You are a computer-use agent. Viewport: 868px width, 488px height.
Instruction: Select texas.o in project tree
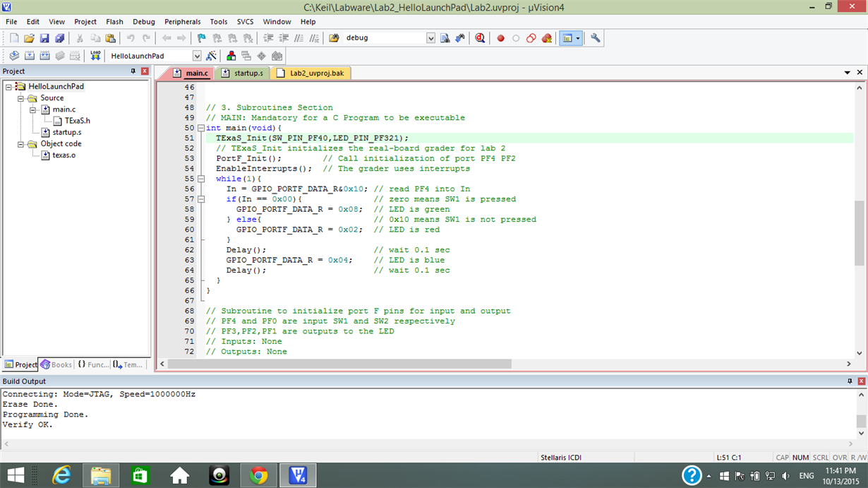[64, 155]
